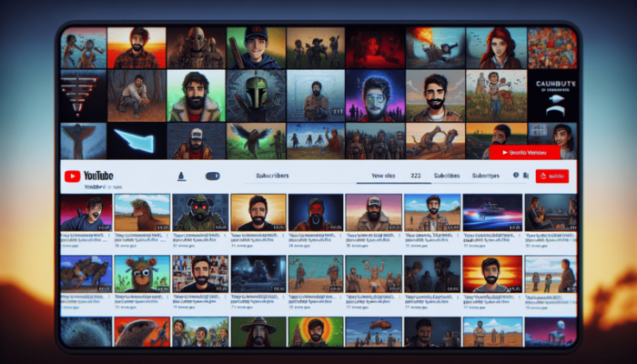
Task: Click the blue paper plane banner icon
Action: (x=137, y=142)
